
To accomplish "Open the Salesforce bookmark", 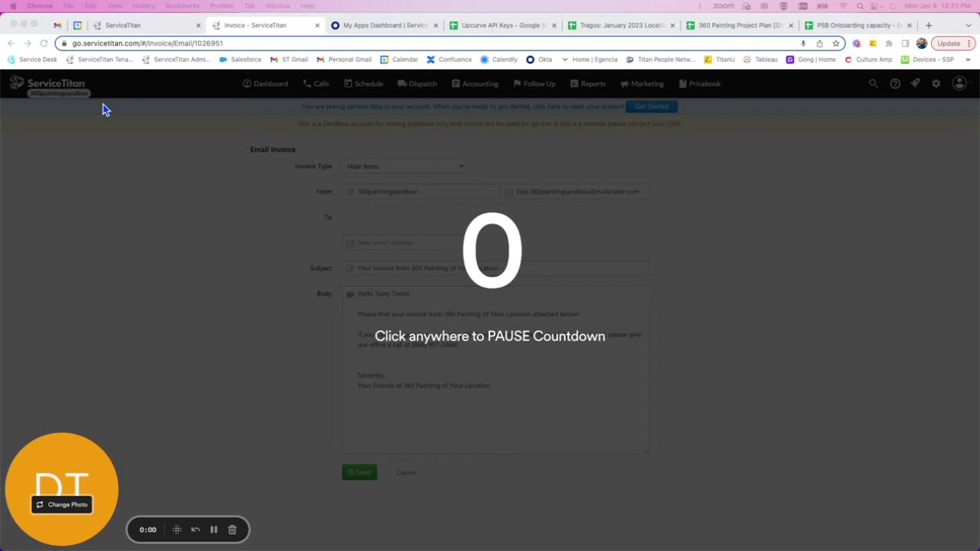I will click(240, 59).
